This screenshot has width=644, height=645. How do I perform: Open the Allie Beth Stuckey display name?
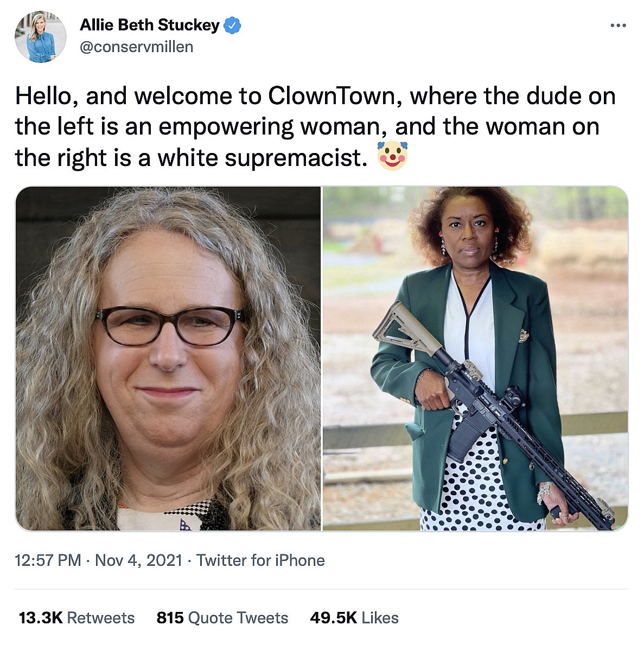pos(149,25)
